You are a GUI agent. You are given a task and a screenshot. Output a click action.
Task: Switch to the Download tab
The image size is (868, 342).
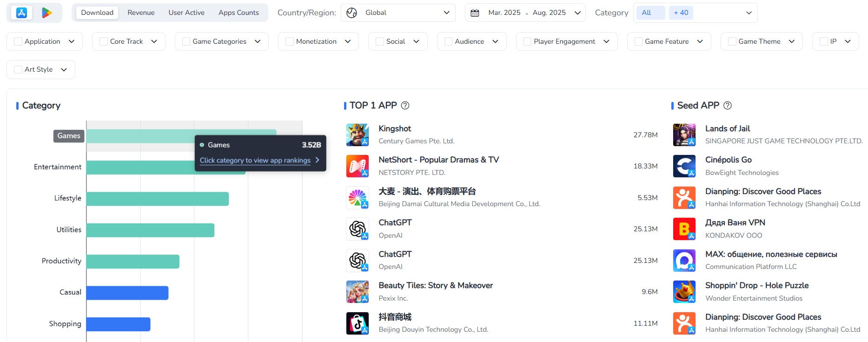click(x=97, y=13)
